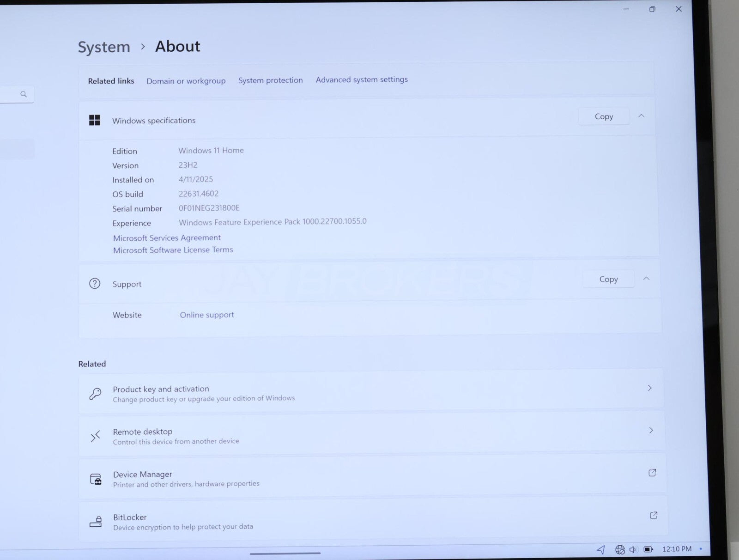Go back to System in breadcrumb

click(104, 47)
